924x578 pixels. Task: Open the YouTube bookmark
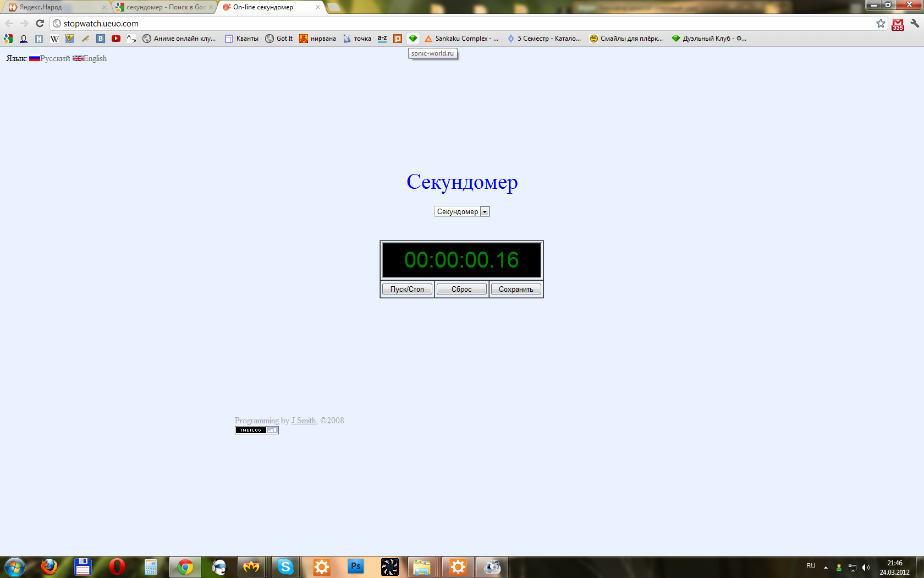coord(116,39)
